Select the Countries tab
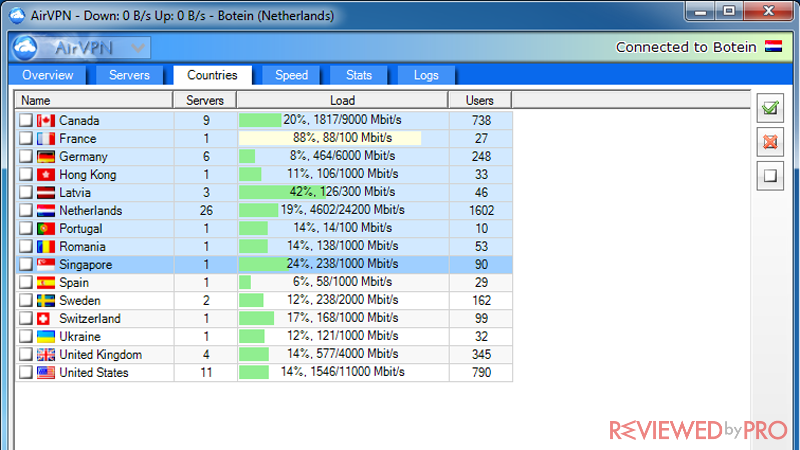This screenshot has width=800, height=450. 212,75
